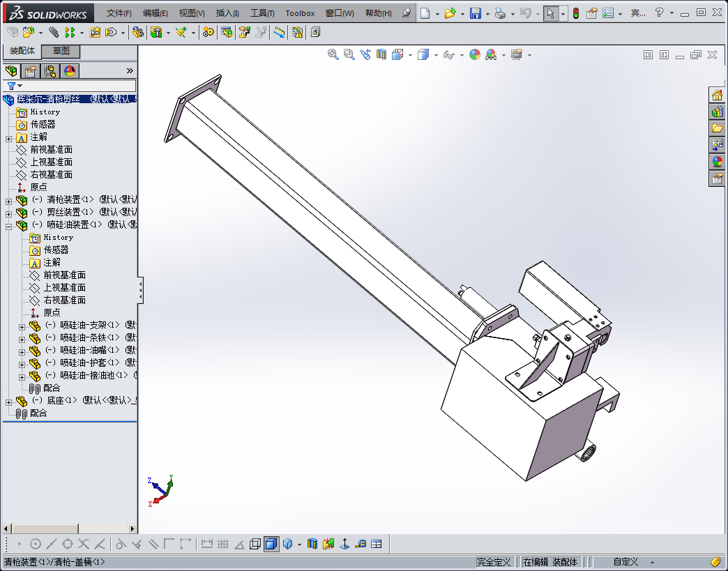Click the Assembly Features icon
Viewport: 728px width, 571px height.
point(156,32)
